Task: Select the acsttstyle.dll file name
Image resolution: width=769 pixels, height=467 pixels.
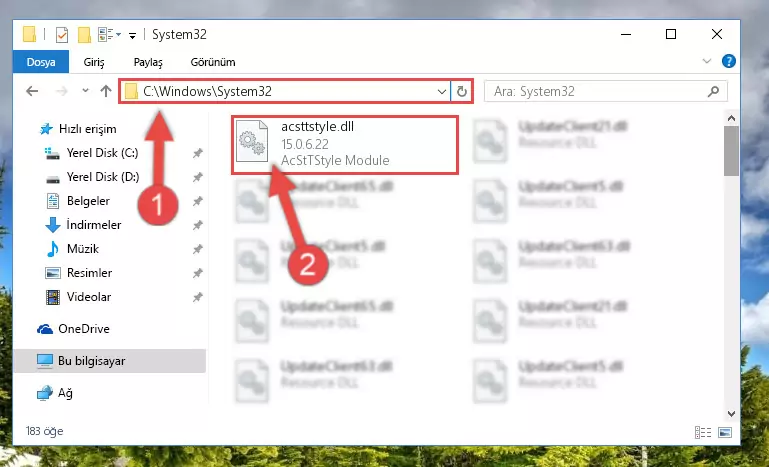Action: coord(317,127)
